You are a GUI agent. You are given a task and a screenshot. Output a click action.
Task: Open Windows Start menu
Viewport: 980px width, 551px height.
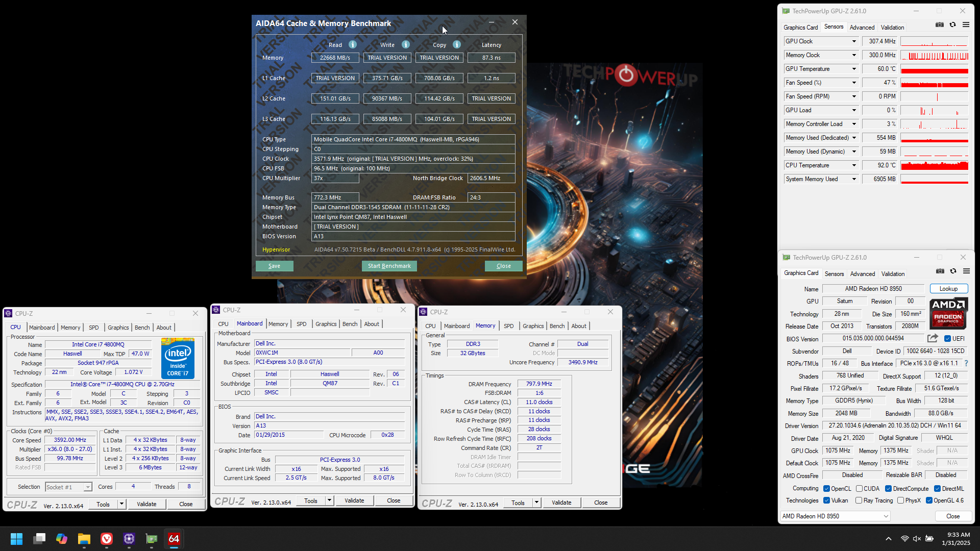coord(16,539)
